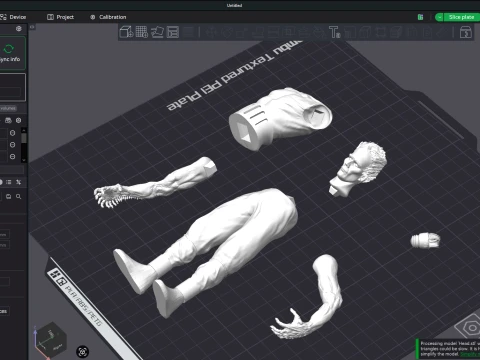The image size is (480, 360).
Task: Edit the first filament preset
Action: tap(12, 133)
